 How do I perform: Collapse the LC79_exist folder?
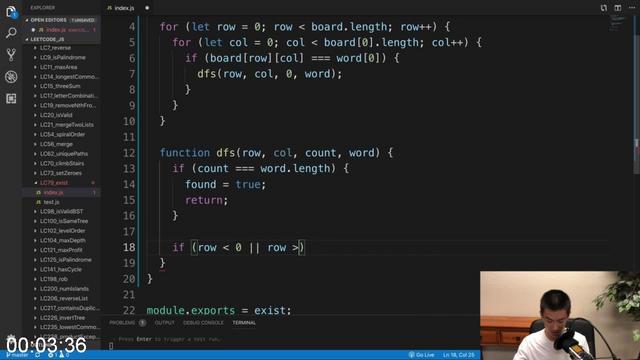(54, 183)
